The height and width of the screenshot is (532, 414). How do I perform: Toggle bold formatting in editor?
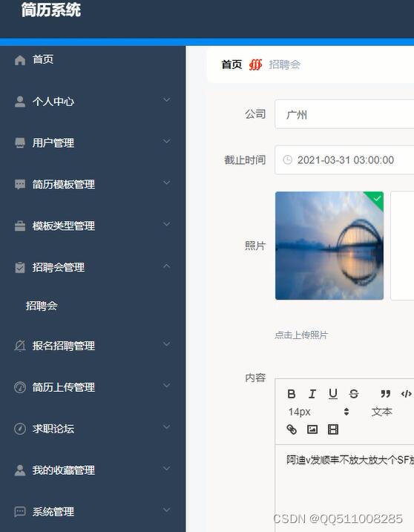[291, 394]
